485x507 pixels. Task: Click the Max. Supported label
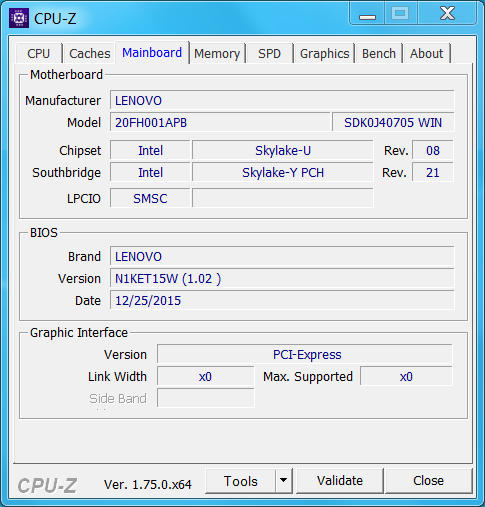point(308,377)
